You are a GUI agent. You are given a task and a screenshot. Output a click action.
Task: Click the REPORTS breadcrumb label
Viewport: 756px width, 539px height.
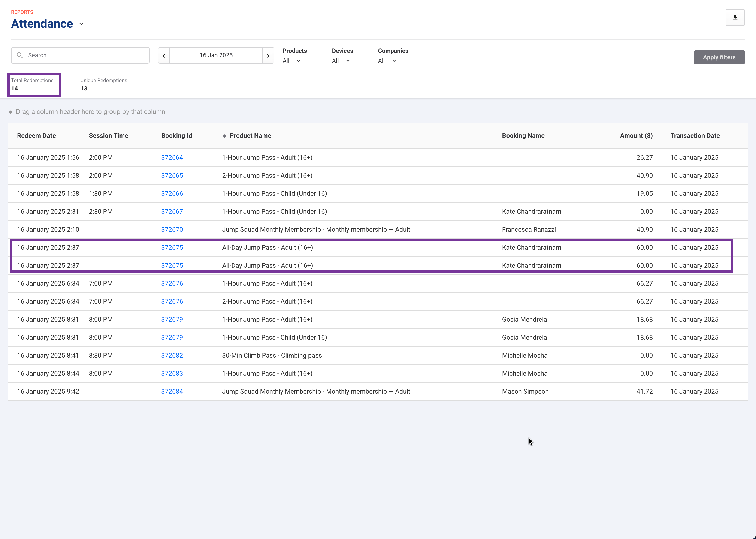(x=22, y=12)
